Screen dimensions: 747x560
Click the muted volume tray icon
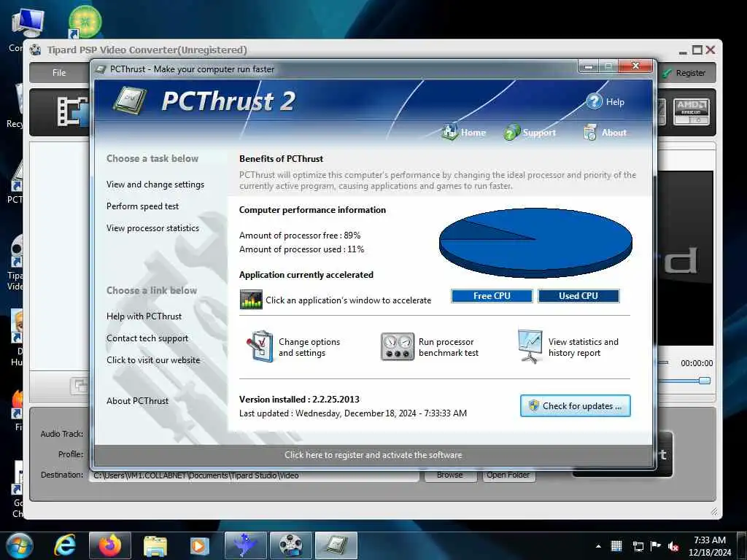pos(673,546)
